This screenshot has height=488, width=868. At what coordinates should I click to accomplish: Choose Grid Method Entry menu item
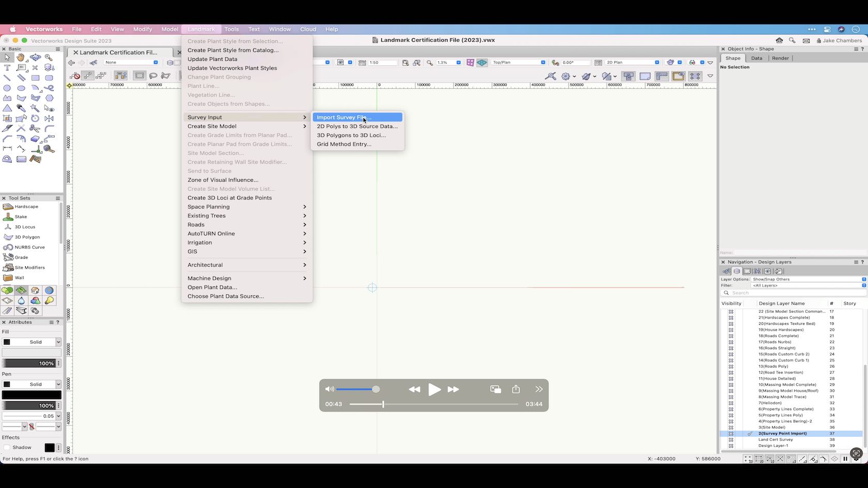(x=357, y=144)
